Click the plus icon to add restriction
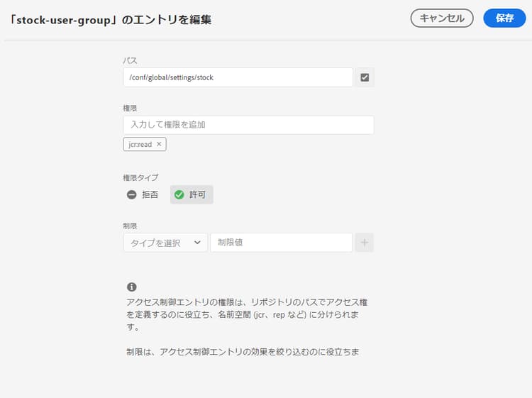This screenshot has width=532, height=398. click(x=365, y=243)
